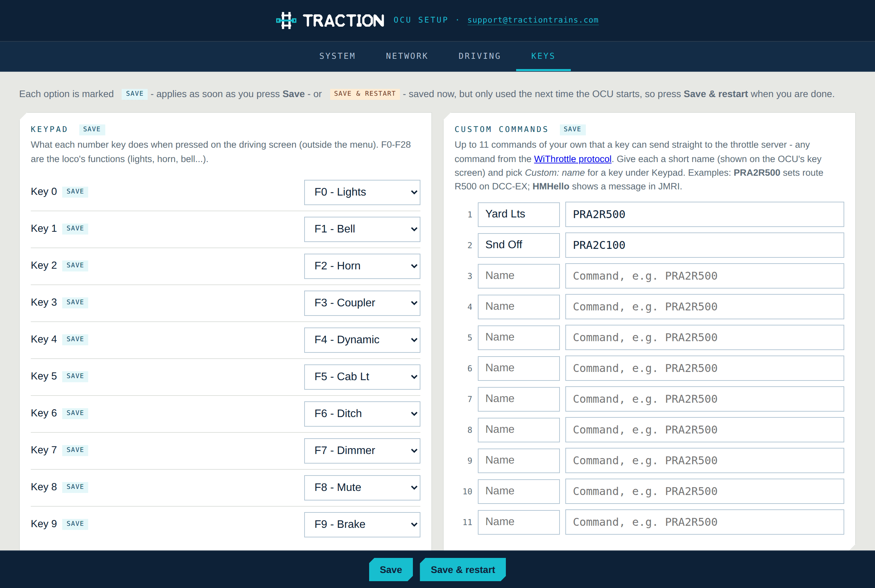Screen dimensions: 875x588
Task: Open the Key 9 Brake dropdown
Action: pyautogui.click(x=362, y=525)
